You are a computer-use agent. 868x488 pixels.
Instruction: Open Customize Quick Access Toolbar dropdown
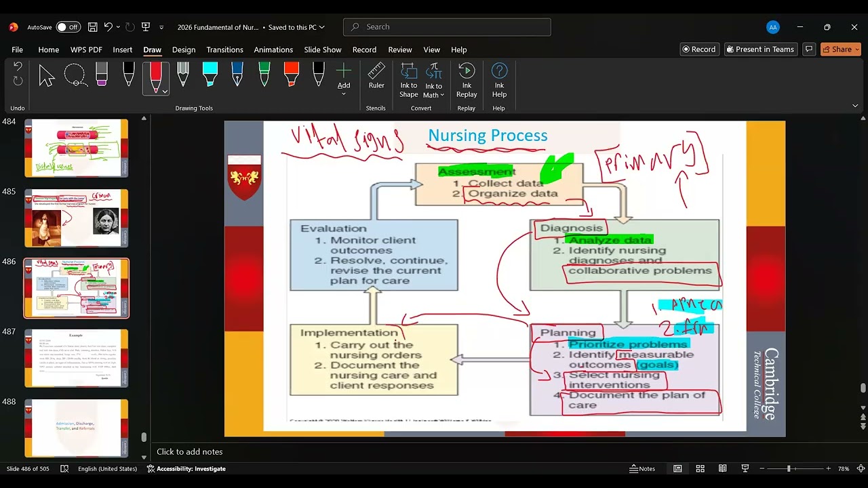click(161, 27)
